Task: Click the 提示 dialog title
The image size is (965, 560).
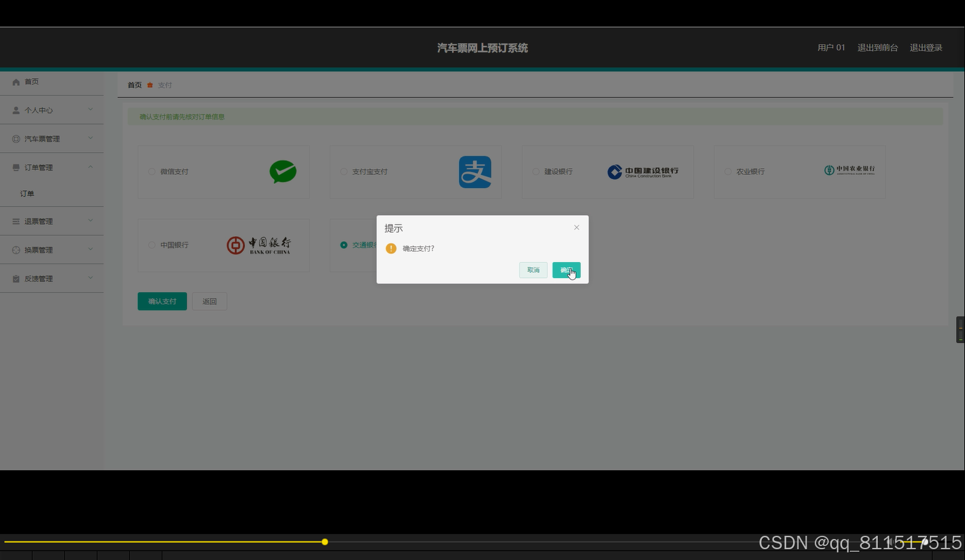Action: click(393, 228)
